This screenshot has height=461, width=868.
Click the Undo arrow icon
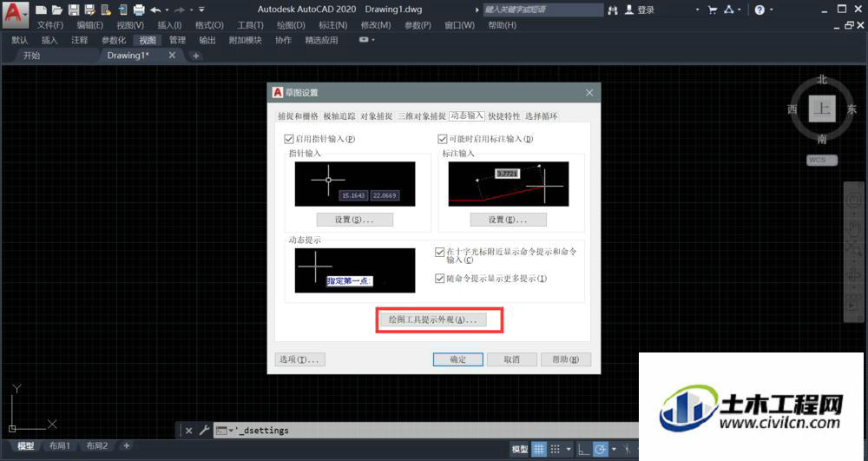pos(155,10)
